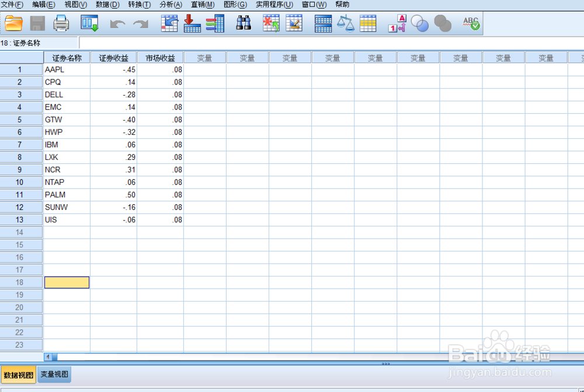Click the Open data document folder icon

pyautogui.click(x=14, y=23)
